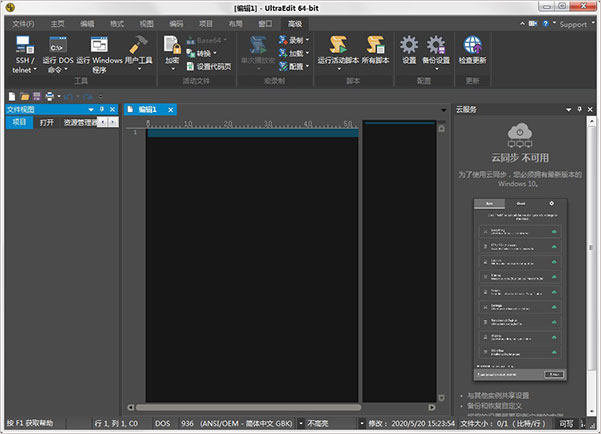The width and height of the screenshot is (601, 434).
Task: Click the ribbon layout icon beside help
Action: (x=533, y=24)
